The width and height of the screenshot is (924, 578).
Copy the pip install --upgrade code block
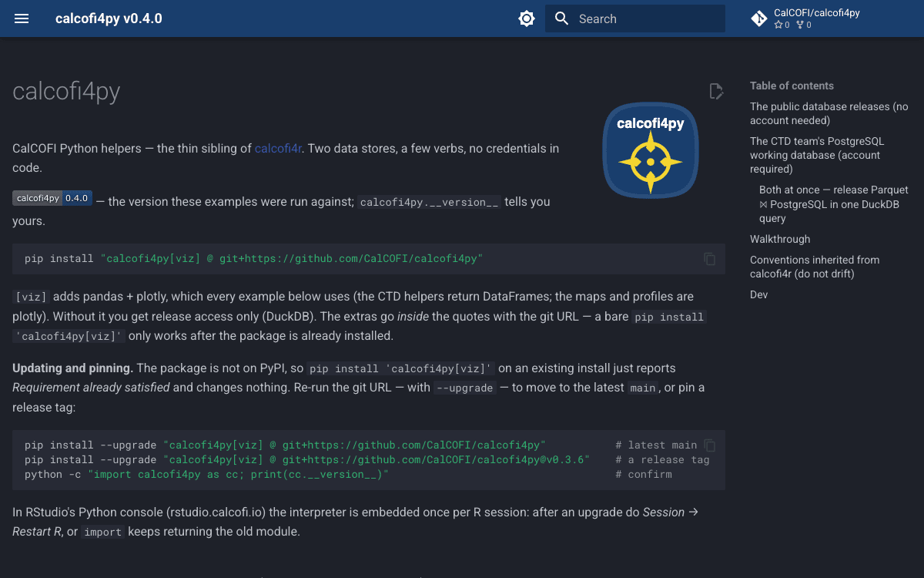point(710,445)
